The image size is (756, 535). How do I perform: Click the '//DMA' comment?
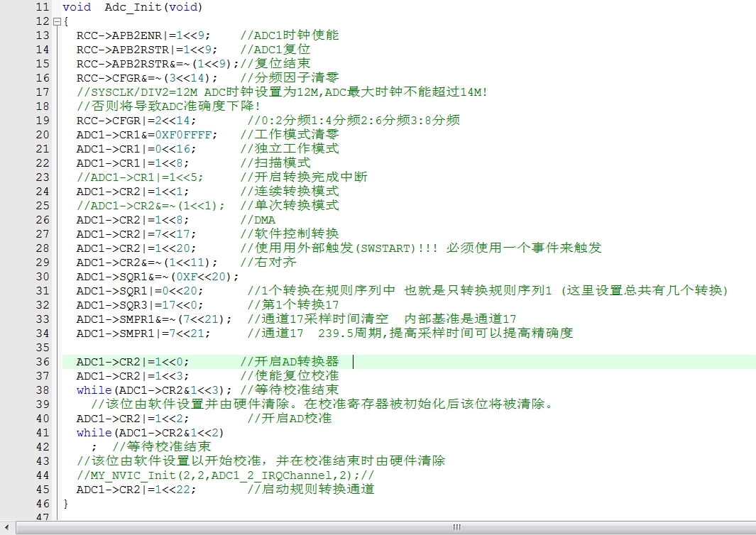258,220
